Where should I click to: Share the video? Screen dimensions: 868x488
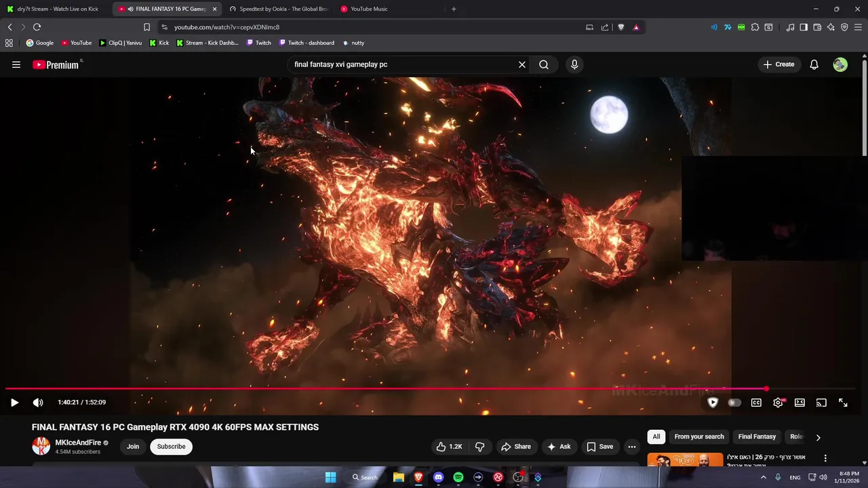click(x=516, y=447)
